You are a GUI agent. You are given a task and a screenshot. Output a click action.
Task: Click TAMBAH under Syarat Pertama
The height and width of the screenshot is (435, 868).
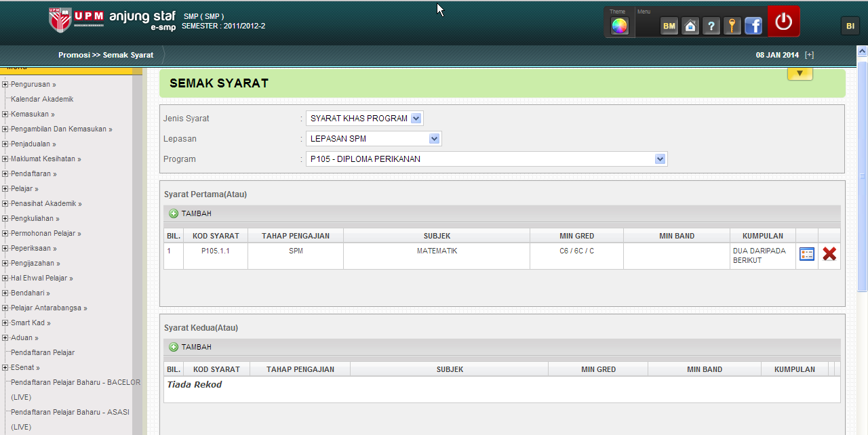196,213
